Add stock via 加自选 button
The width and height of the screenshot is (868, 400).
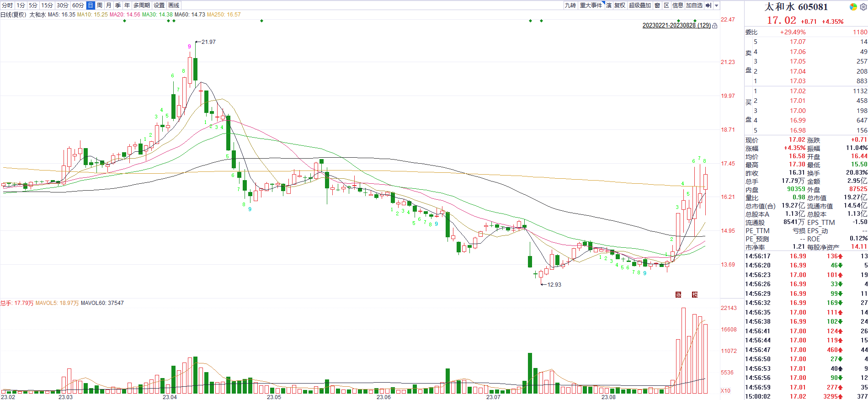coord(694,5)
